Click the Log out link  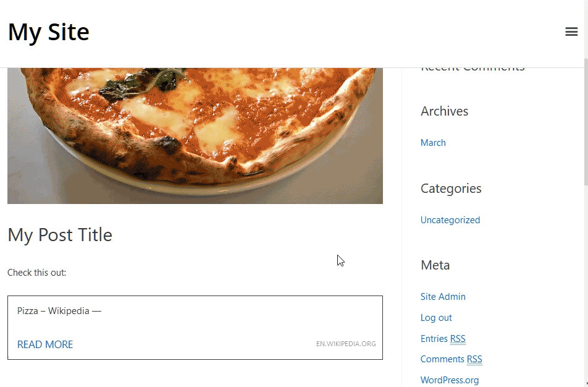tap(436, 318)
